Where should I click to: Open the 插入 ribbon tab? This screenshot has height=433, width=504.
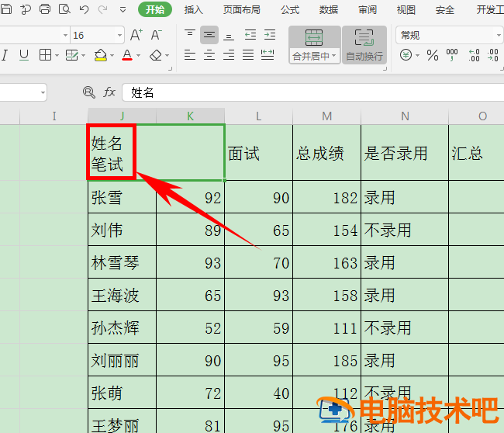(x=194, y=10)
